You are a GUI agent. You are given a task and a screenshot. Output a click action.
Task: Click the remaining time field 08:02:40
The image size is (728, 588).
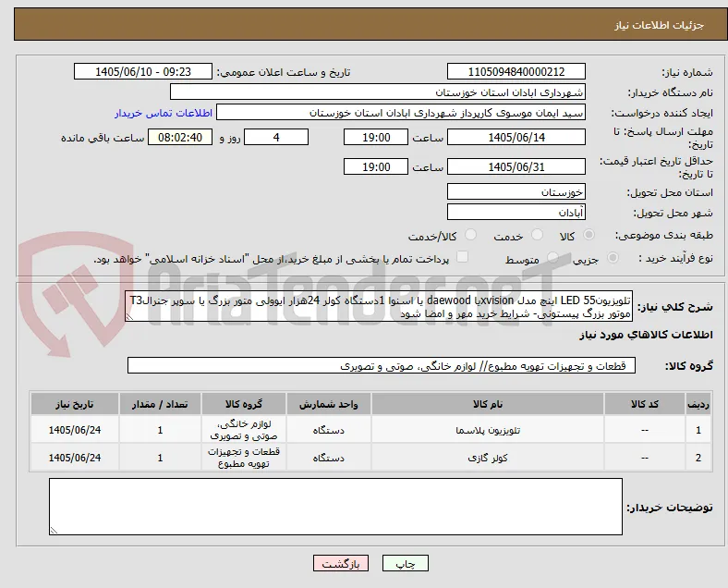(180, 137)
